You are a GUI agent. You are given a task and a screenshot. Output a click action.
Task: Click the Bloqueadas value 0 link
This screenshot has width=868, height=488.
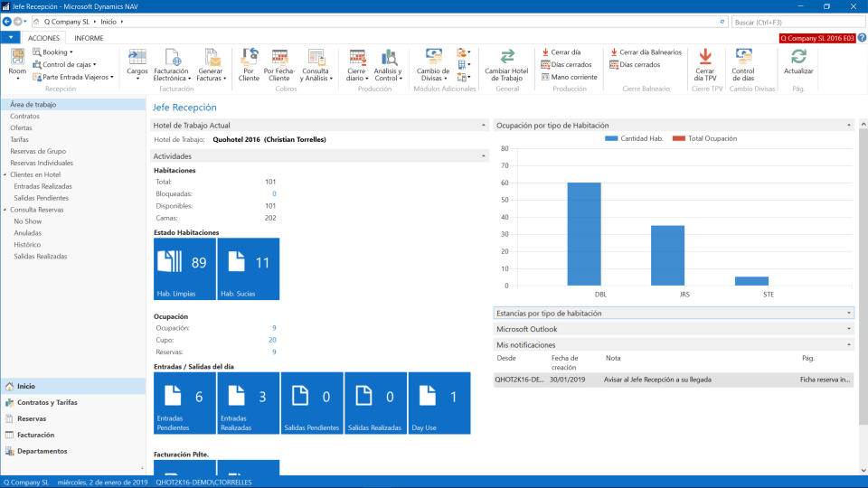[x=274, y=194]
